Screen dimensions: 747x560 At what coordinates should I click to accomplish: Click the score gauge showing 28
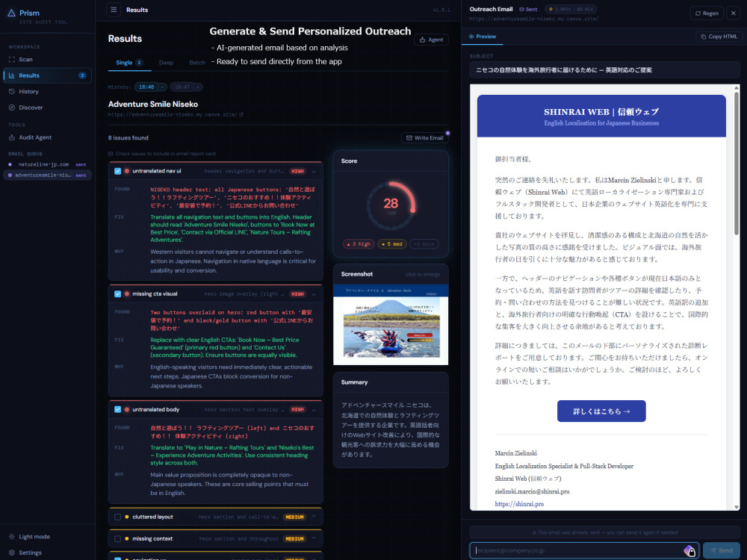coord(391,205)
